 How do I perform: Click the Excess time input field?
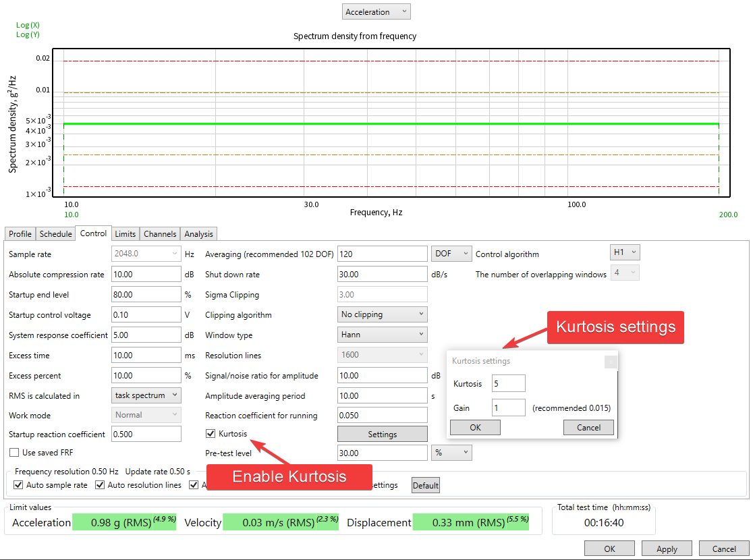[146, 356]
